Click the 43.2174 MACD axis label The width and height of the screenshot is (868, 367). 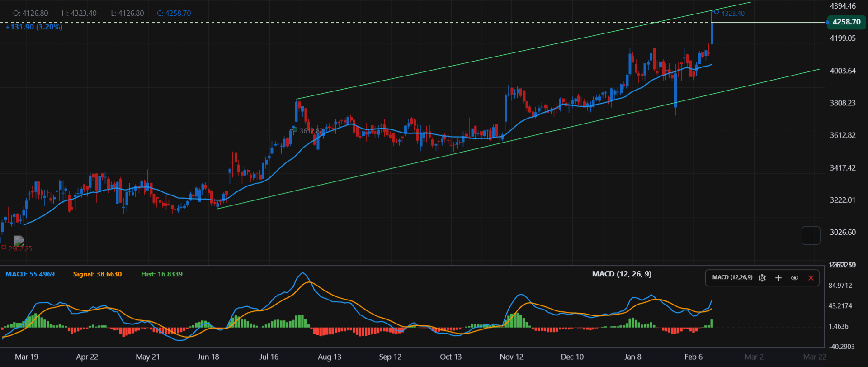click(840, 306)
